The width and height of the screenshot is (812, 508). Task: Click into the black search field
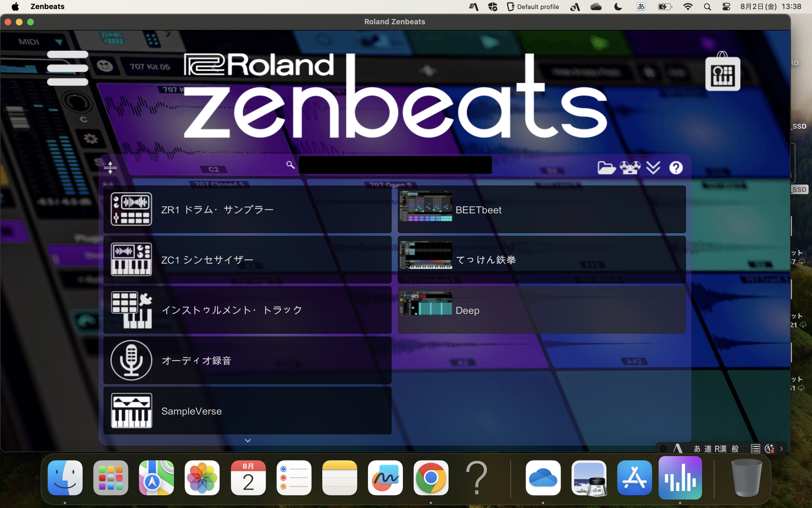click(395, 165)
